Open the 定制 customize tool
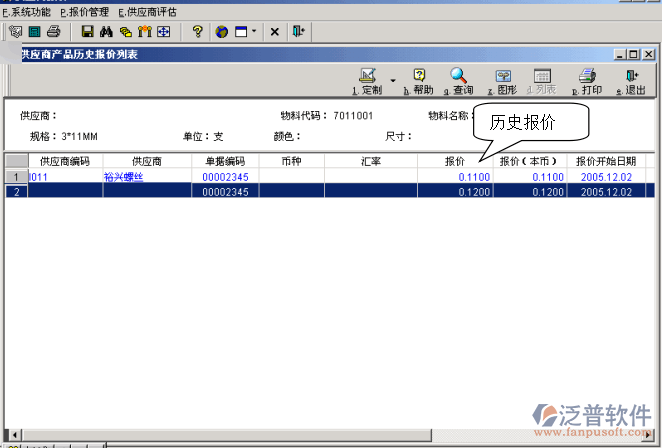 367,81
